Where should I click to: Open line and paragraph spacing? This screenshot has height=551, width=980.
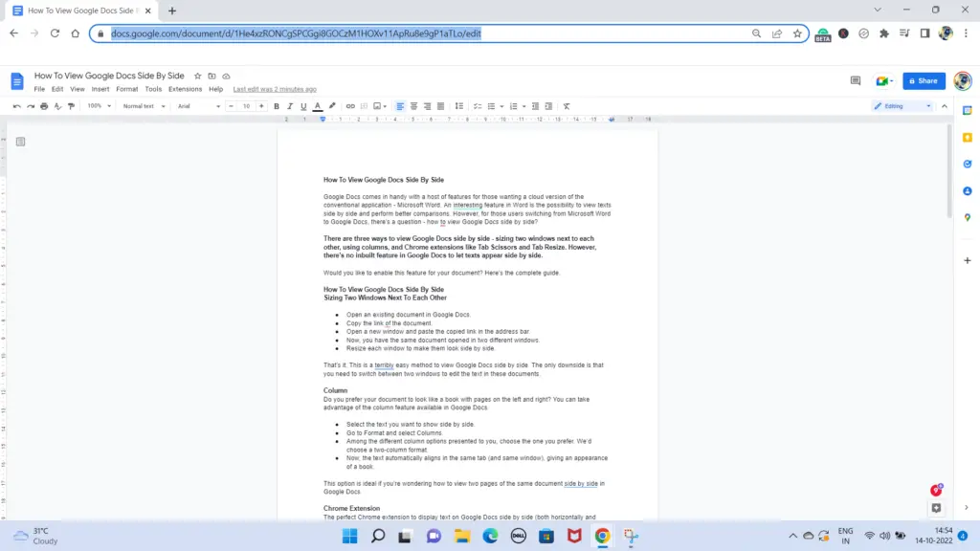click(459, 106)
